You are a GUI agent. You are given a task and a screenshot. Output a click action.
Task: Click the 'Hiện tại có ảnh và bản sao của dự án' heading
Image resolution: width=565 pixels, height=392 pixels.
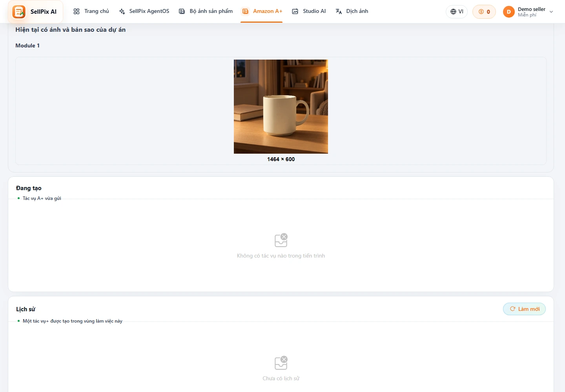tap(71, 30)
